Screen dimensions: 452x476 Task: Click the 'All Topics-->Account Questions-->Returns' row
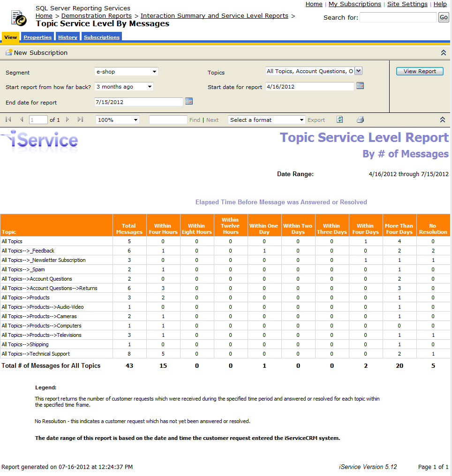coord(225,289)
